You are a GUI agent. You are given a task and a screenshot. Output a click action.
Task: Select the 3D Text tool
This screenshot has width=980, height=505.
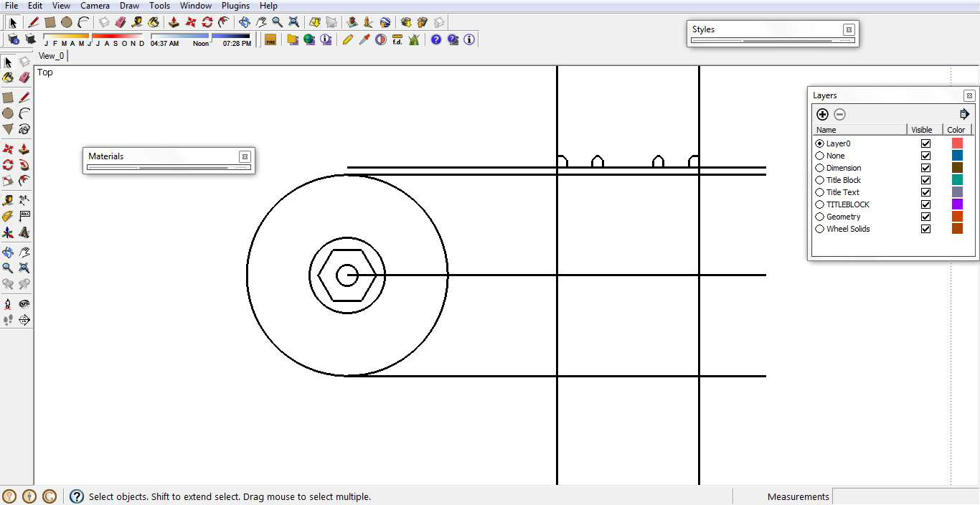pos(24,232)
